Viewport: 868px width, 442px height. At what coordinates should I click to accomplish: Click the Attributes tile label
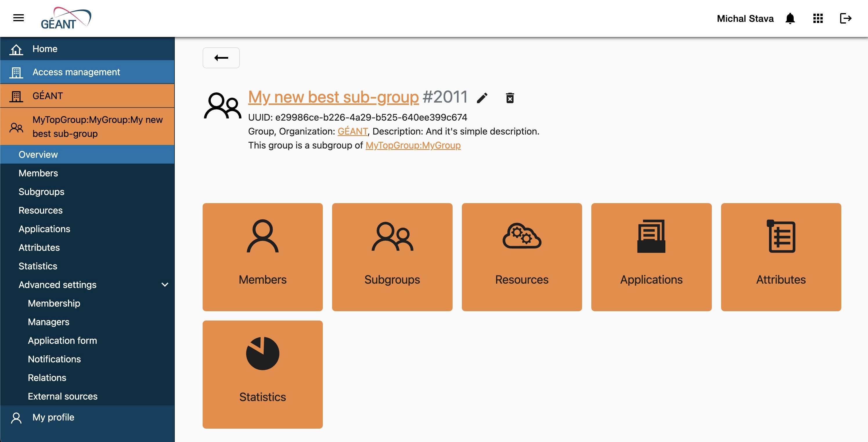781,280
